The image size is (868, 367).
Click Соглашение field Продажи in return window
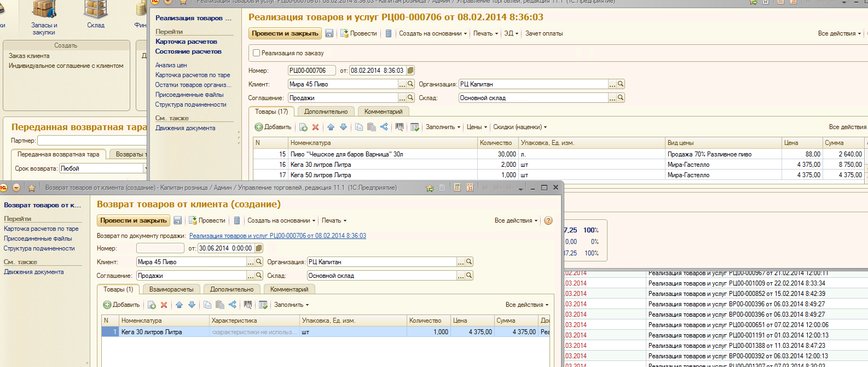click(x=192, y=276)
